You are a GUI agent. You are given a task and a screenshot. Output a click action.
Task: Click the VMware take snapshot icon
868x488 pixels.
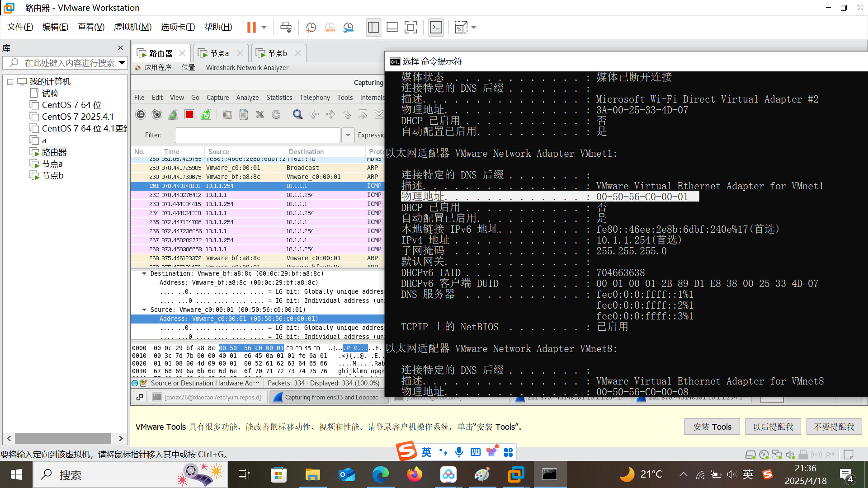coord(311,28)
